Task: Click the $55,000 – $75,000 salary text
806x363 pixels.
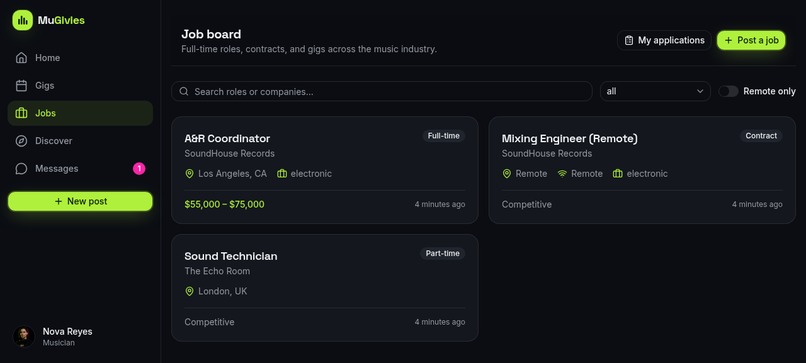Action: tap(225, 205)
